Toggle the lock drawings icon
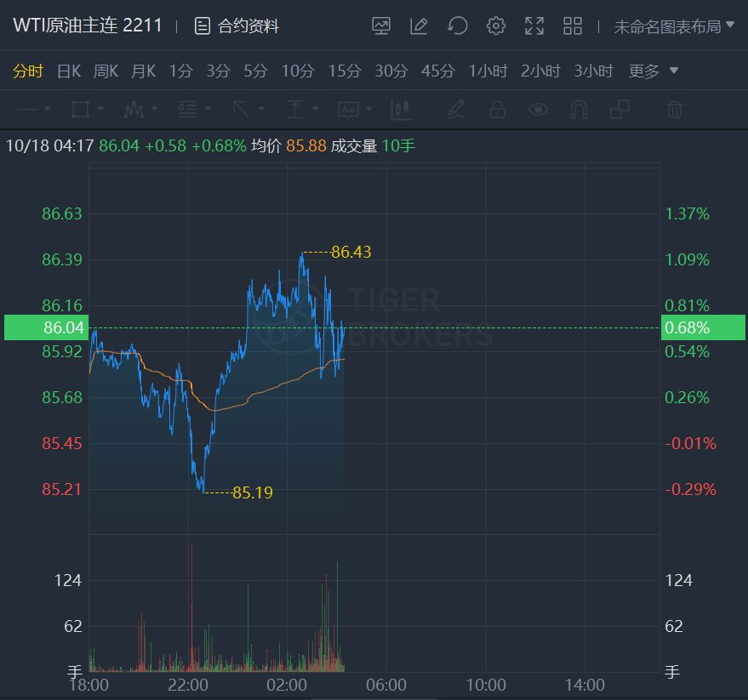Viewport: 748px width, 700px height. 497,109
